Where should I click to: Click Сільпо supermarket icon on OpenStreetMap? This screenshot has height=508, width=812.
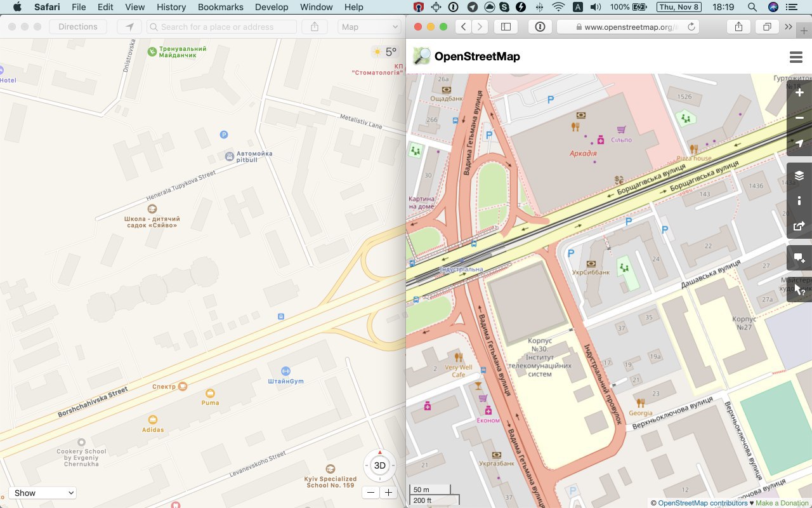(622, 128)
